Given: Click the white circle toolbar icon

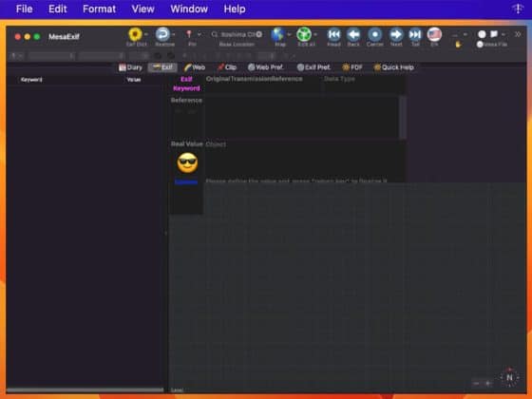Looking at the screenshot, I should click(x=482, y=34).
